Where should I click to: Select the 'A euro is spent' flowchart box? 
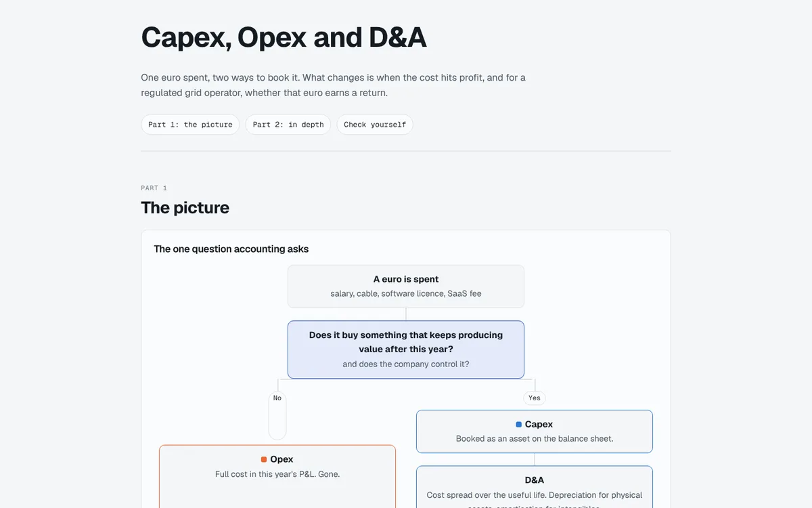pyautogui.click(x=406, y=287)
